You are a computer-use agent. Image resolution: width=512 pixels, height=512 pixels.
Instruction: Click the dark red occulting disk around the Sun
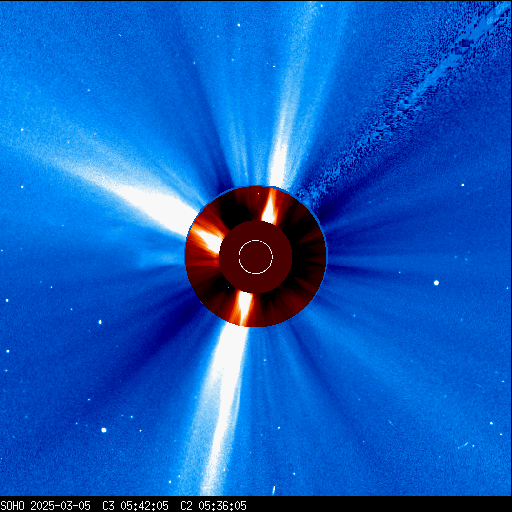256,257
